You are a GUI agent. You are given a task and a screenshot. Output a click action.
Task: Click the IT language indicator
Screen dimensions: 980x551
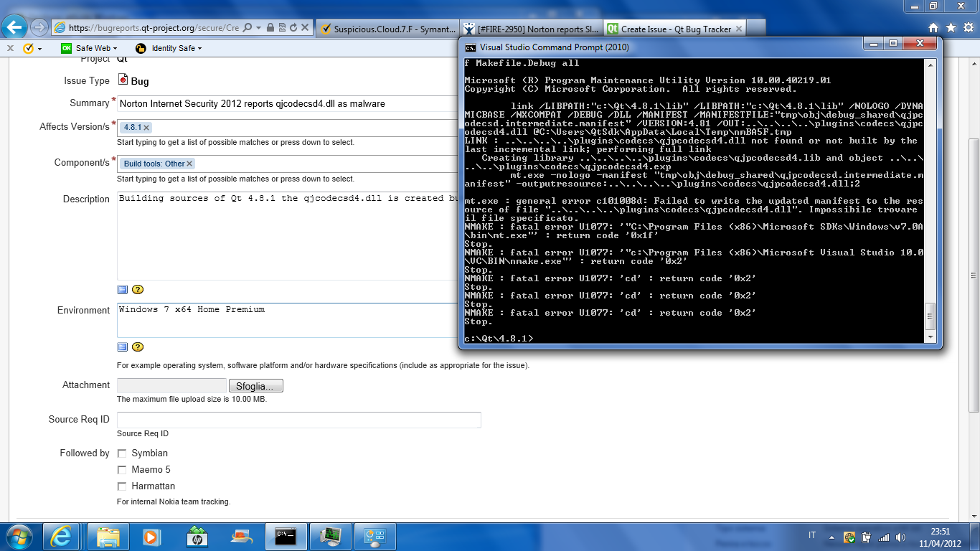(x=812, y=536)
